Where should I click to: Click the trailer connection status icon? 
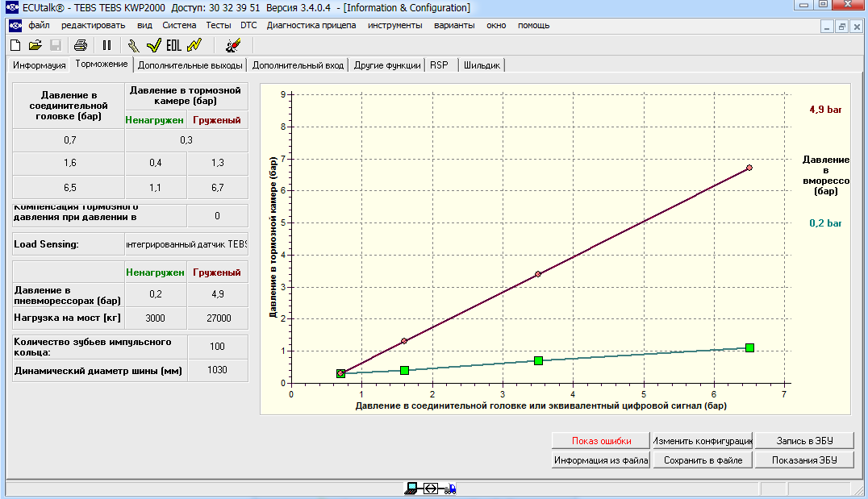tap(432, 488)
